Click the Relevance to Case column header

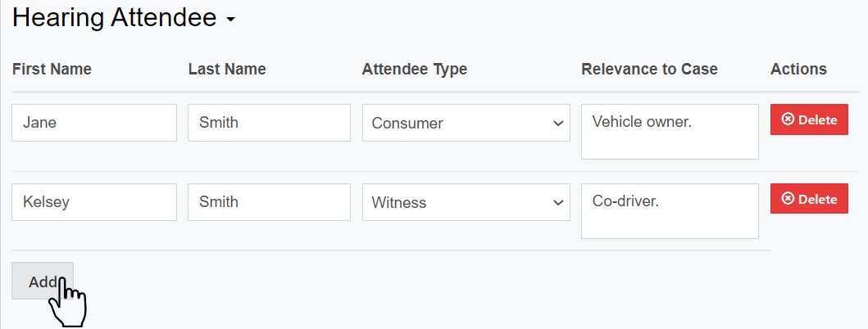[649, 70]
